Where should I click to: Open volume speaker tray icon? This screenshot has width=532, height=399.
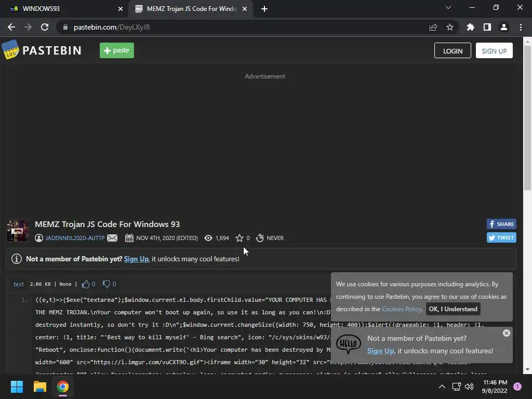click(x=469, y=387)
